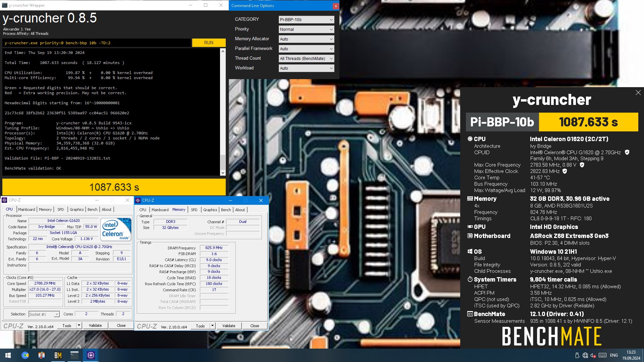Open the BenchMate BM taskbar icon
Image resolution: width=644 pixels, height=362 pixels.
(x=58, y=355)
